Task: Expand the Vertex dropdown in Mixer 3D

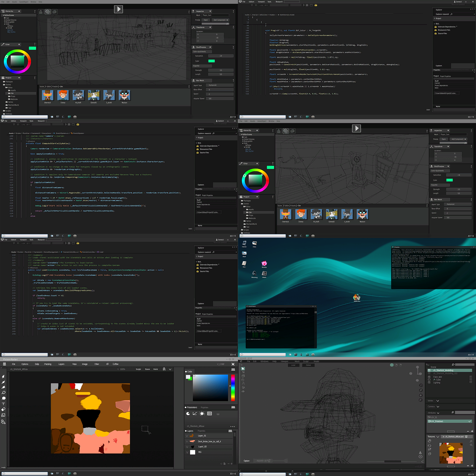Action: click(x=438, y=401)
